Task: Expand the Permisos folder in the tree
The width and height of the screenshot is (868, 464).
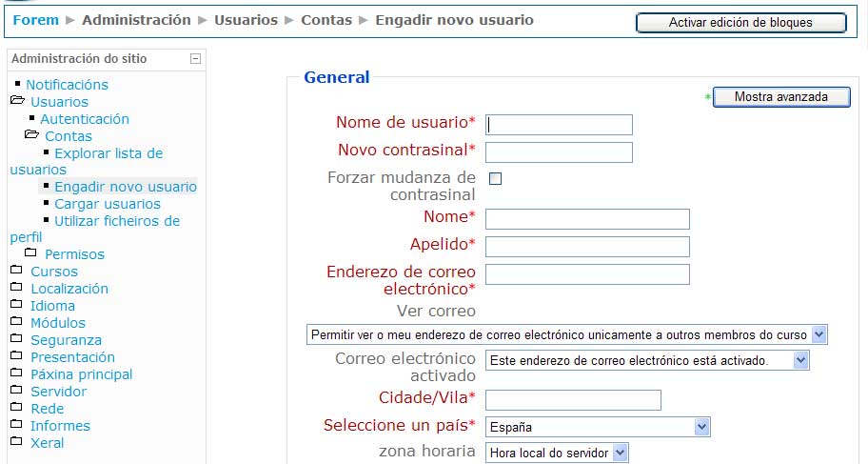Action: click(x=74, y=253)
